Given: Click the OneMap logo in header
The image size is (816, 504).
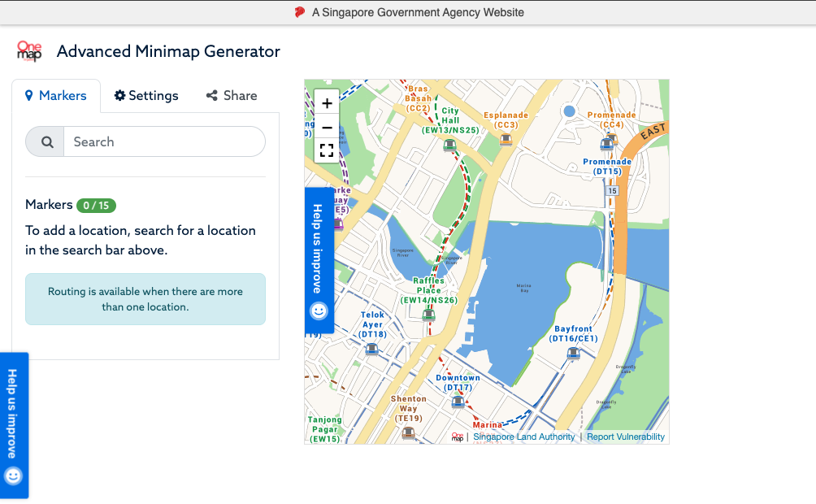Looking at the screenshot, I should [x=29, y=51].
